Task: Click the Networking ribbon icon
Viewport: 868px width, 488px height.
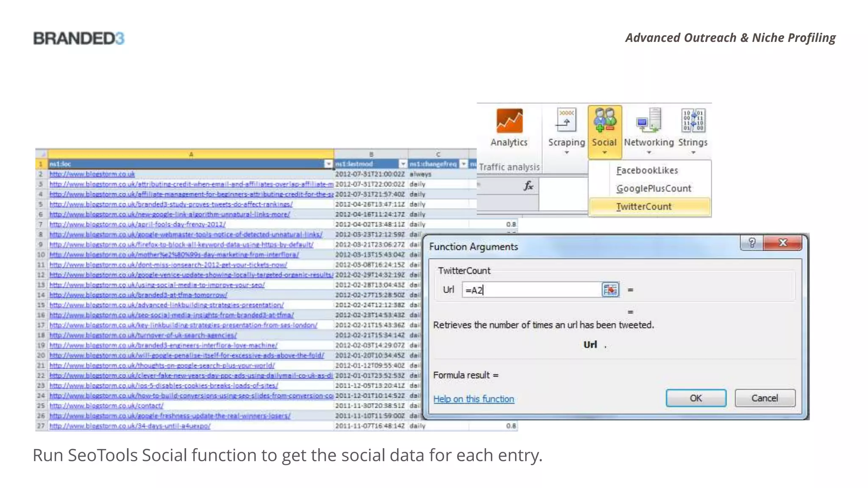Action: [649, 119]
